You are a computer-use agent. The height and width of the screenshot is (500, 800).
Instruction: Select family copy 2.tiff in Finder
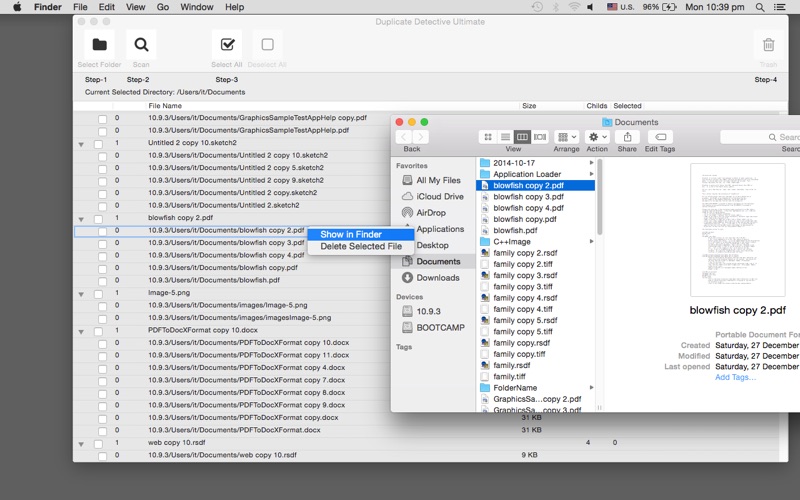[x=522, y=264]
